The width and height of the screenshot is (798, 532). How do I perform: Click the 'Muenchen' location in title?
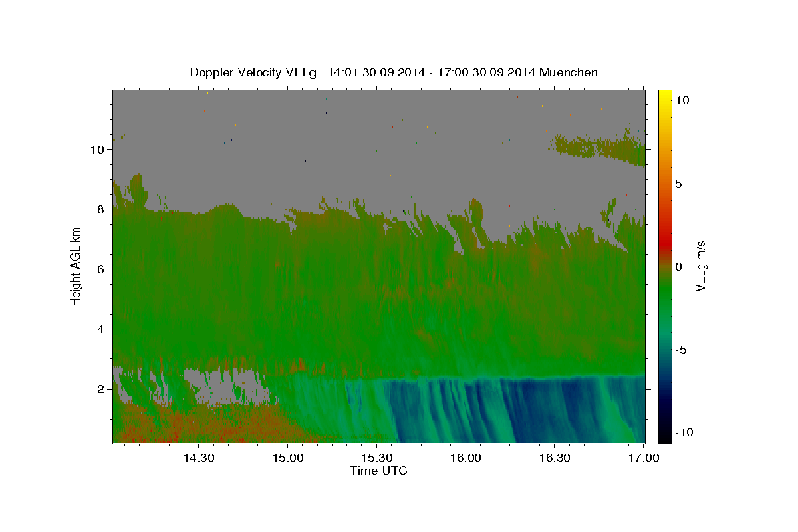(569, 72)
